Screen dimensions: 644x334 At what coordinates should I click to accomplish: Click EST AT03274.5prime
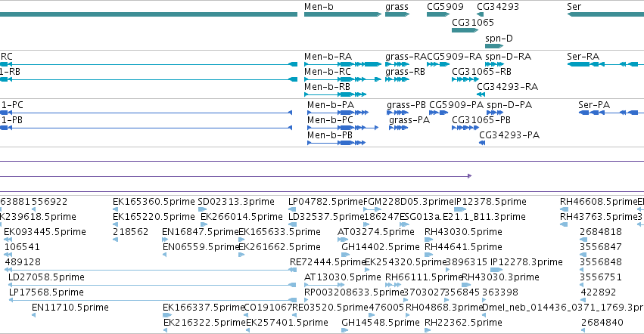point(343,240)
